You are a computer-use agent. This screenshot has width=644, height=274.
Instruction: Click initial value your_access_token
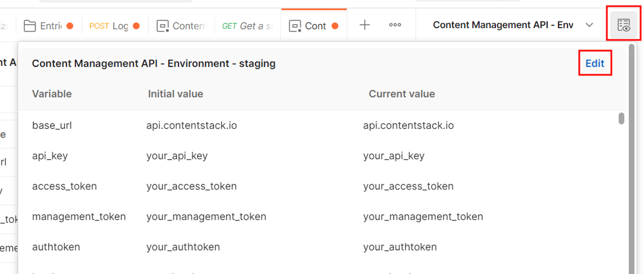pyautogui.click(x=192, y=186)
